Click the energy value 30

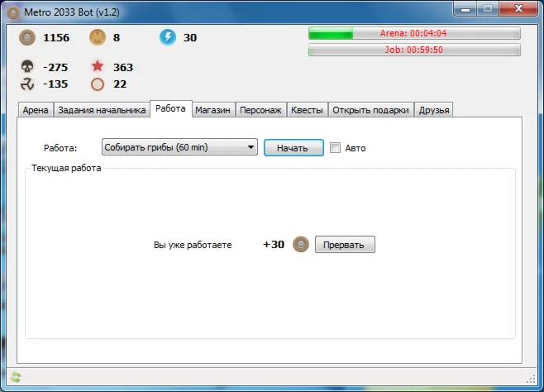(190, 37)
